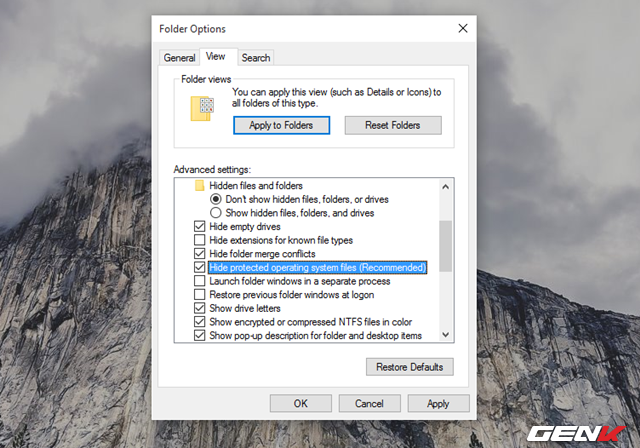This screenshot has width=640, height=448.
Task: Switch to the General tab
Action: pos(179,58)
